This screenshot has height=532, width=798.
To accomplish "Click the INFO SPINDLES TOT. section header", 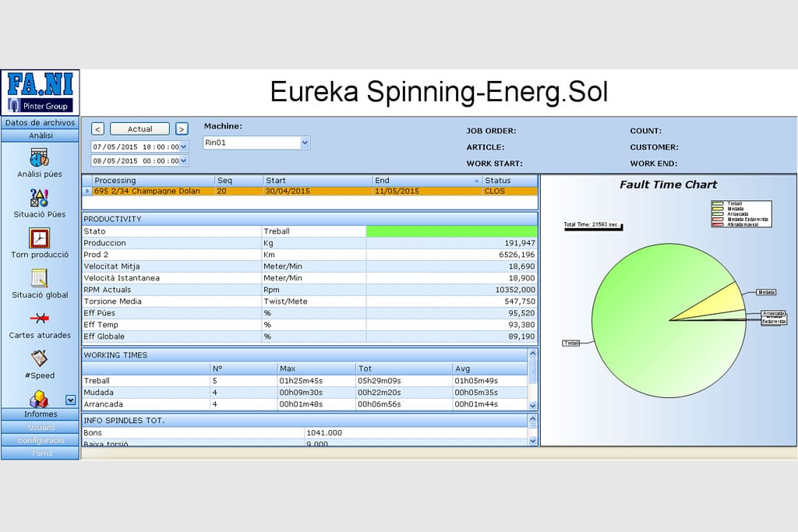I will 305,421.
